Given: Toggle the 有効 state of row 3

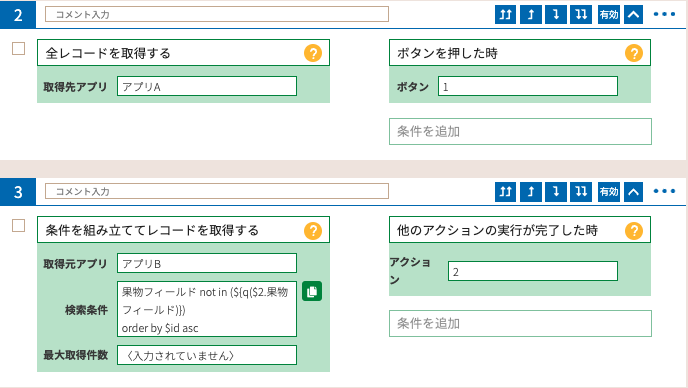Looking at the screenshot, I should tap(609, 191).
